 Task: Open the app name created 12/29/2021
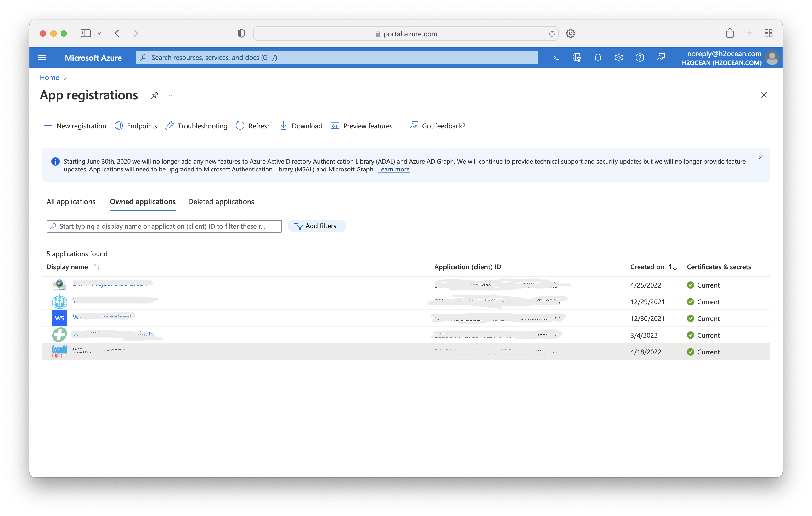point(115,300)
